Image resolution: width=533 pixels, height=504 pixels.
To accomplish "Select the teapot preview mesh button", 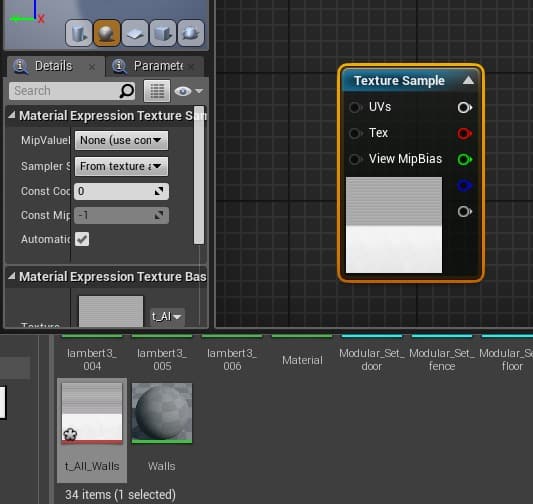I will click(x=191, y=33).
